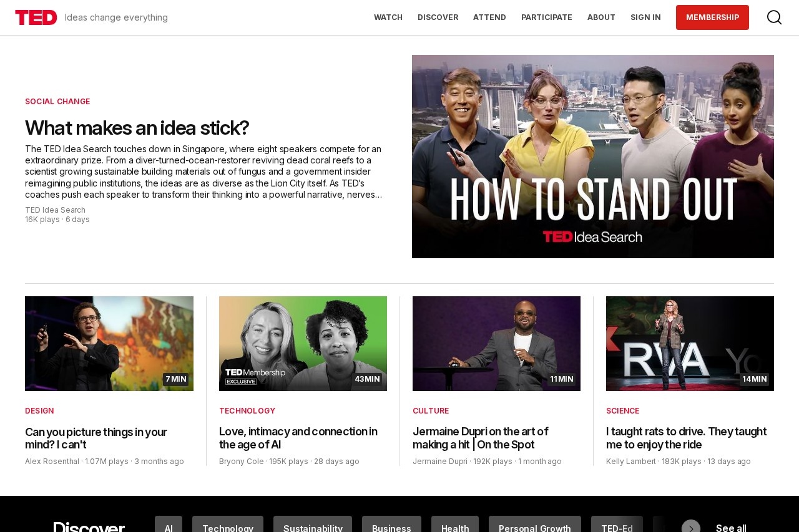Open the TED Membership exclusive 43 min thumbnail
Image resolution: width=799 pixels, height=532 pixels.
point(303,344)
